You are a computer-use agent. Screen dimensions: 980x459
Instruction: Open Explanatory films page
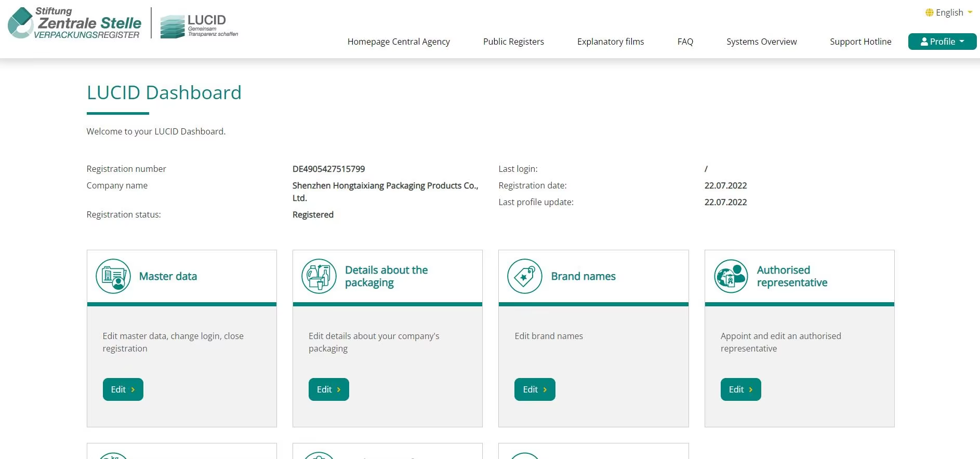(x=611, y=42)
